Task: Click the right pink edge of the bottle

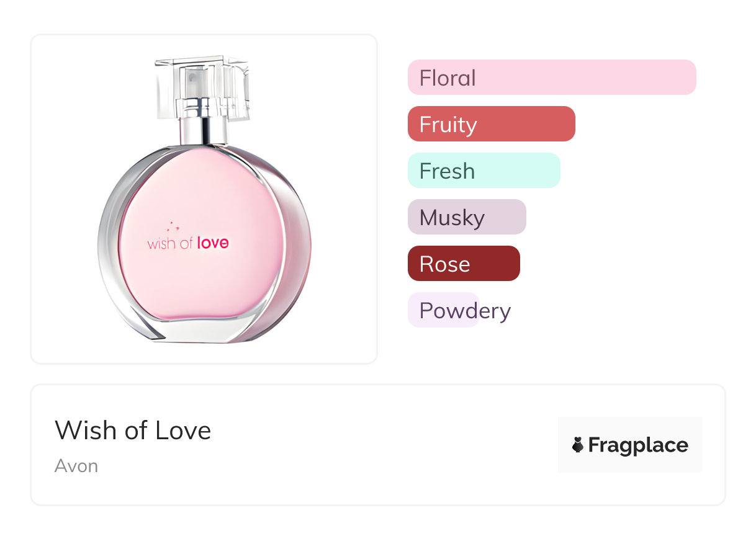Action: (x=300, y=248)
